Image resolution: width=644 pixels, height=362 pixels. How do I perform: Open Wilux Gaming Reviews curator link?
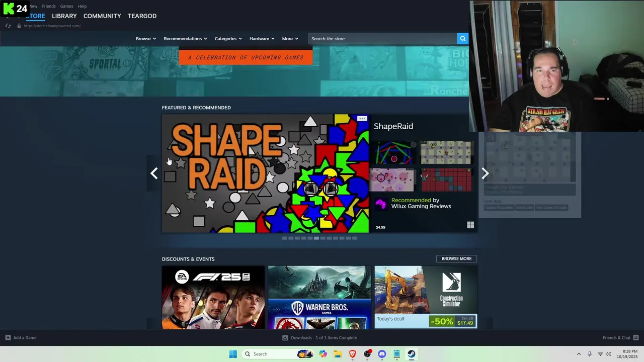click(421, 206)
